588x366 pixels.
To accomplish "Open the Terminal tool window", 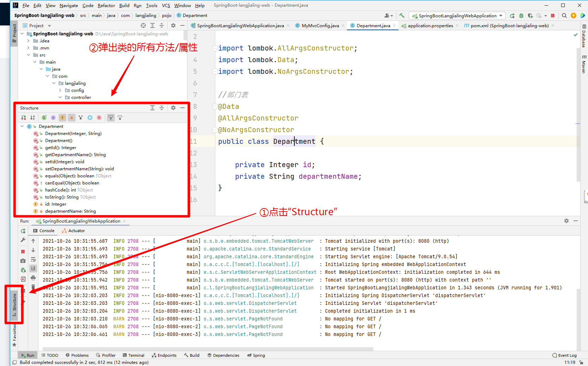I will pyautogui.click(x=133, y=355).
